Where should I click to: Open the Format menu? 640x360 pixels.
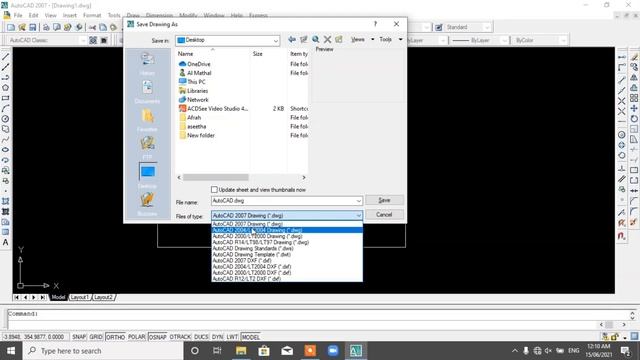92,16
